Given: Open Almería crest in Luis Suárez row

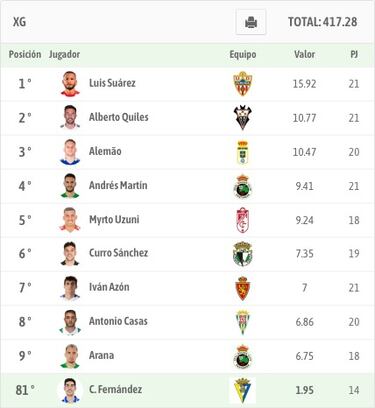Looking at the screenshot, I should 243,83.
